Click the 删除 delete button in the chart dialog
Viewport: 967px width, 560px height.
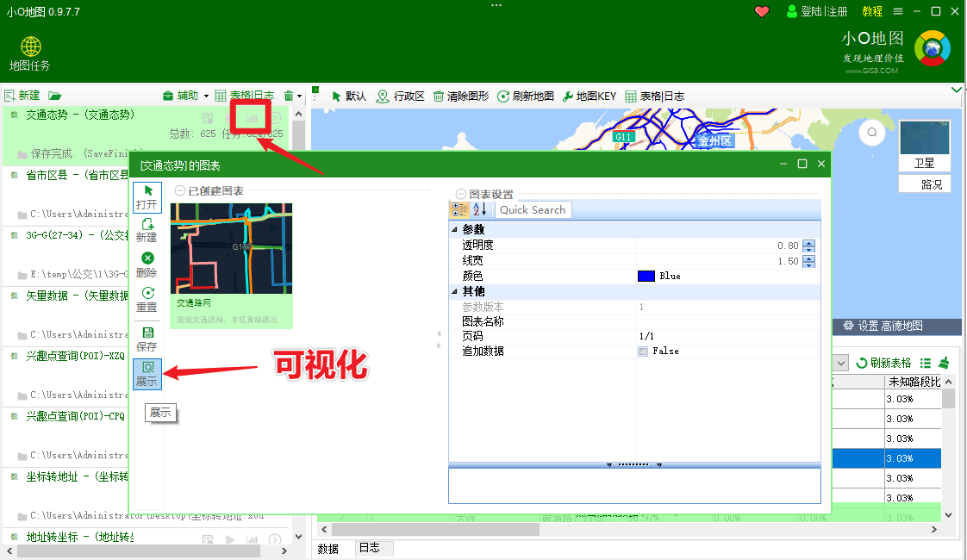(147, 264)
